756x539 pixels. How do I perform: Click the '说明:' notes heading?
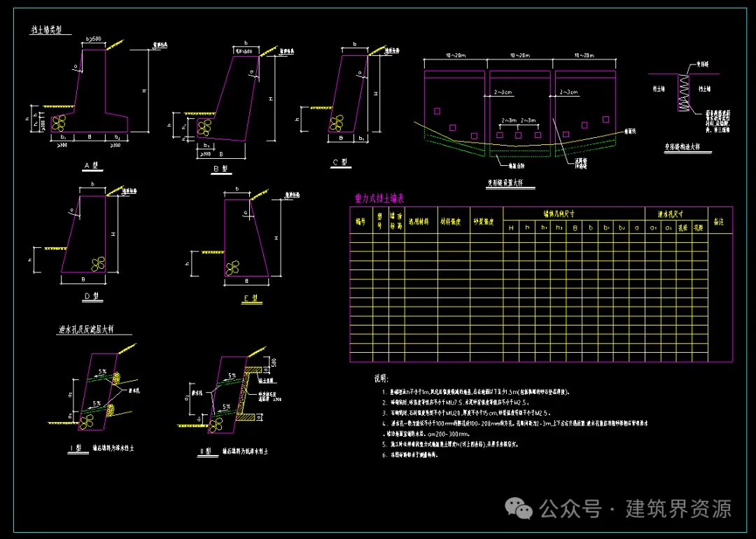(381, 379)
